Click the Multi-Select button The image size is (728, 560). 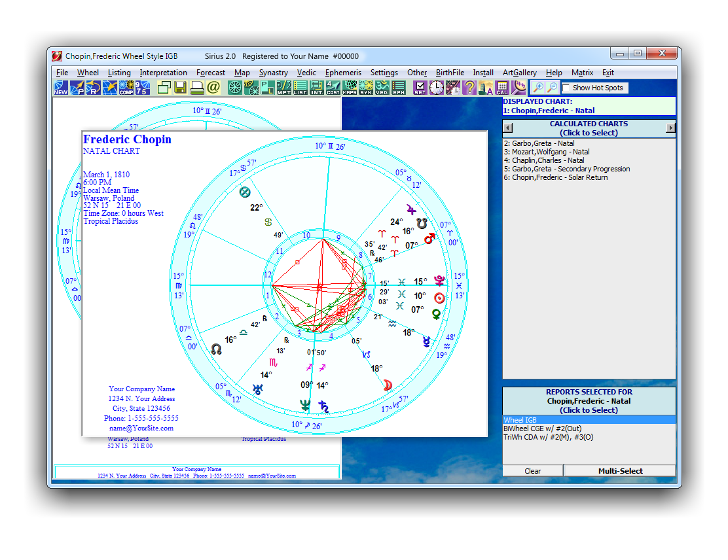(620, 470)
